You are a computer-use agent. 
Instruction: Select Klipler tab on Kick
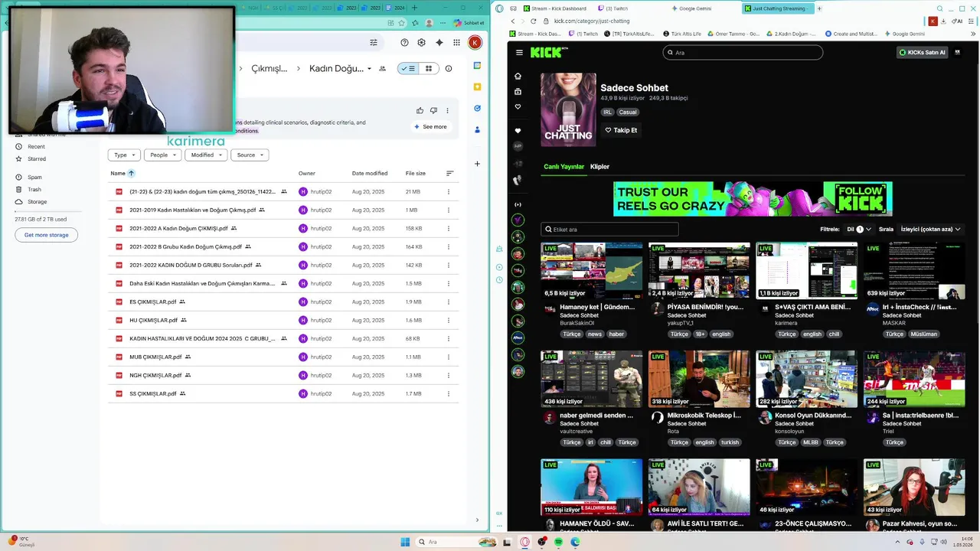pos(599,167)
